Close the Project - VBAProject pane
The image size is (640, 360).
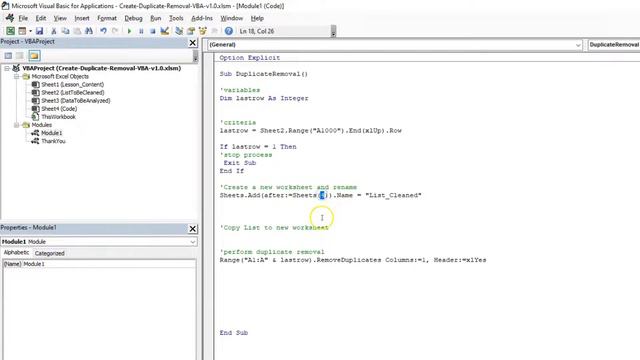tap(193, 42)
